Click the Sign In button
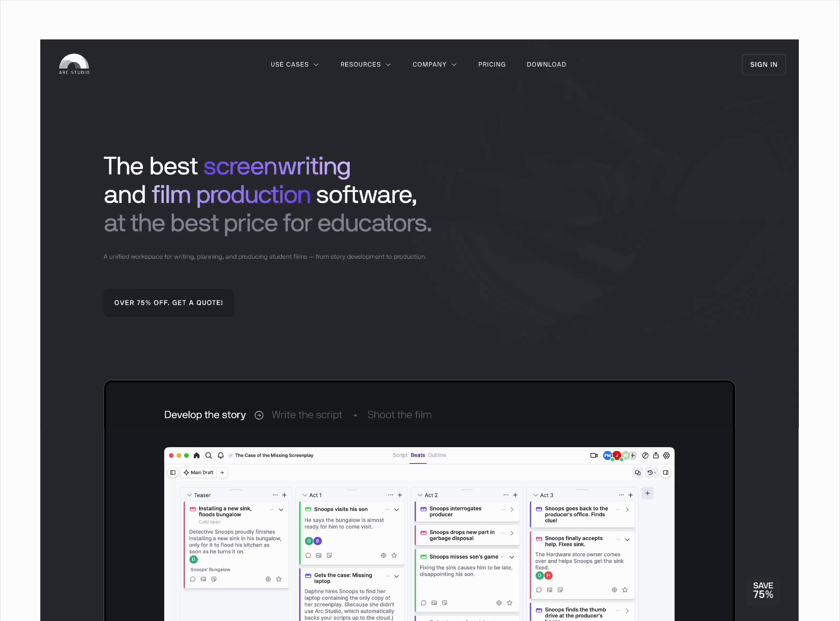 click(763, 65)
